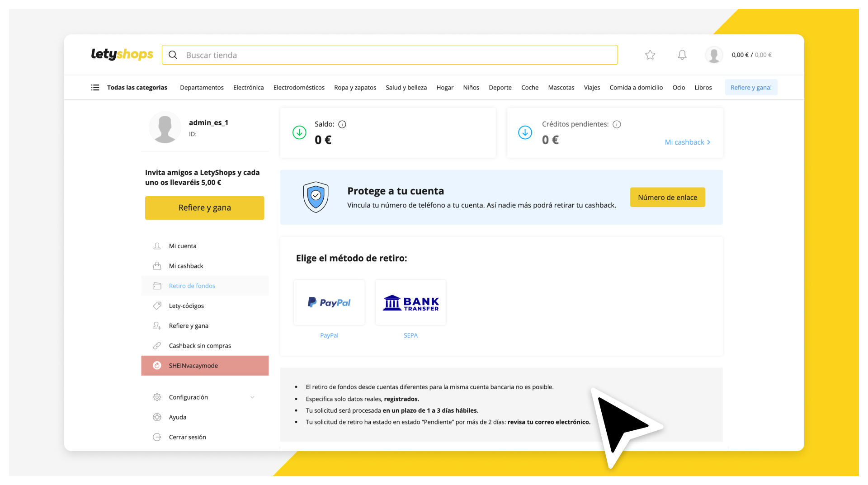Click the profile avatar of admin_es_1
Image resolution: width=868 pixels, height=485 pixels.
pos(165,127)
